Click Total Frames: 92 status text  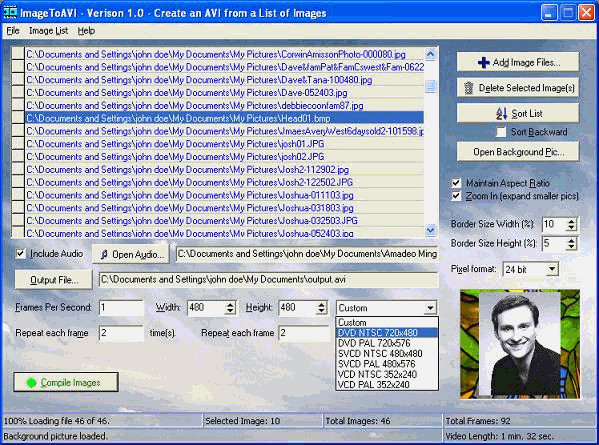tap(478, 421)
